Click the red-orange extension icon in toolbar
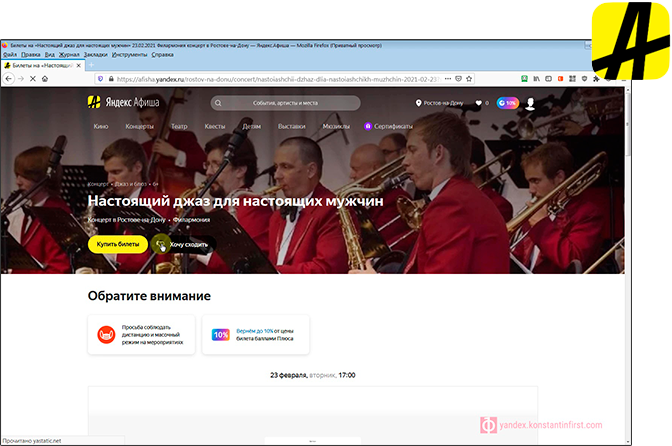This screenshot has width=672, height=446. (560, 79)
